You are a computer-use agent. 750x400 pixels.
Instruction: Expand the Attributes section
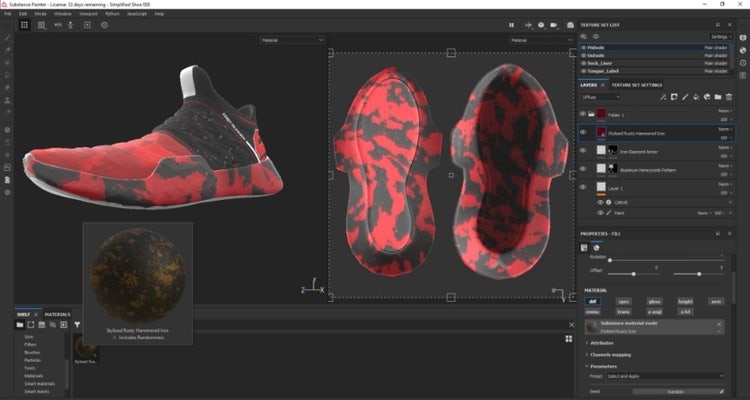click(x=600, y=343)
